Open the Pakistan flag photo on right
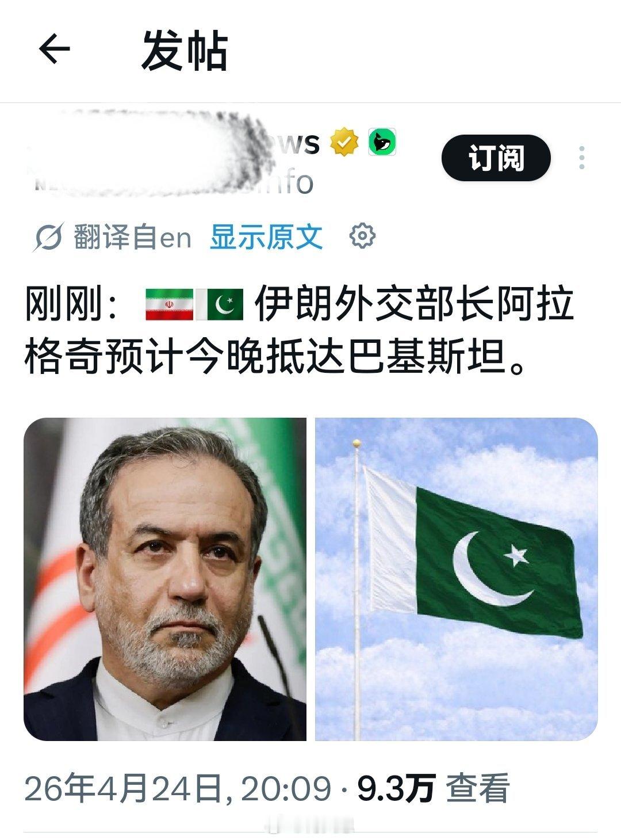Screen dimensions: 621x840 [x=457, y=579]
